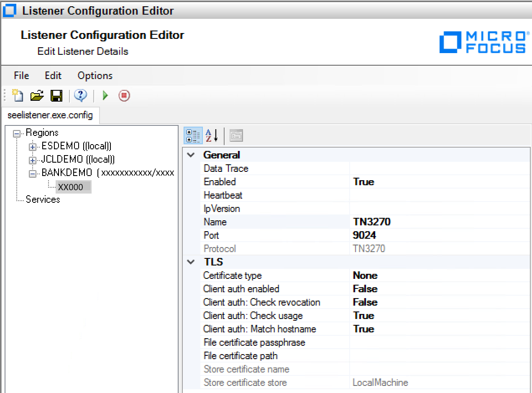Create a new configuration file
This screenshot has height=393, width=532.
click(x=17, y=95)
